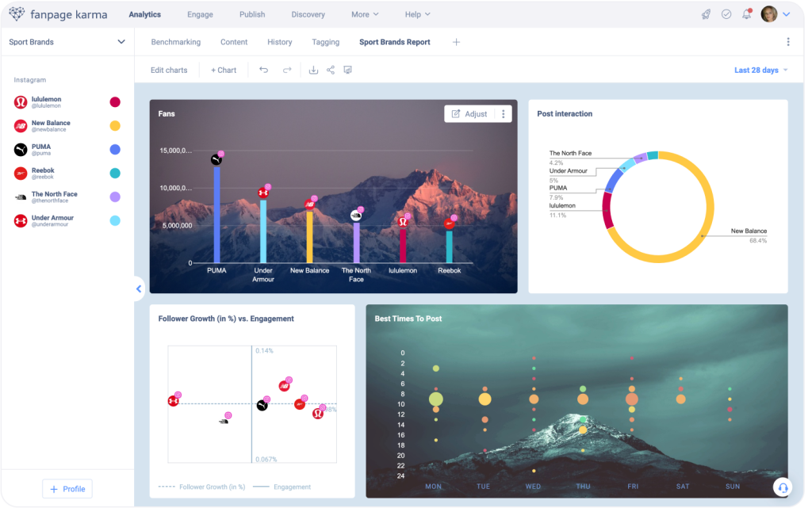Open three-dot menu on Fans chart
This screenshot has height=508, width=812.
pos(504,114)
